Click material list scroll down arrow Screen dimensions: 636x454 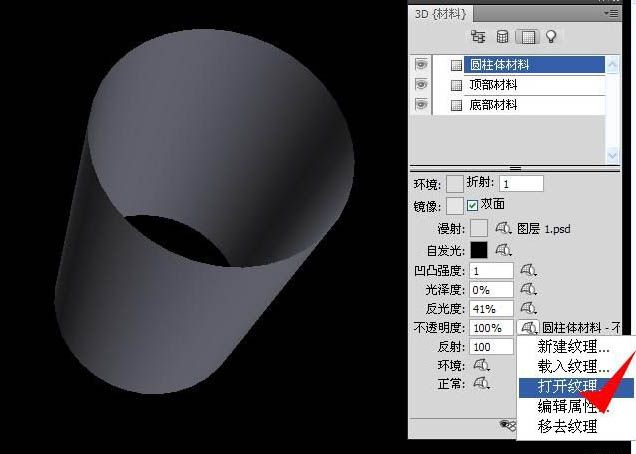click(x=612, y=155)
